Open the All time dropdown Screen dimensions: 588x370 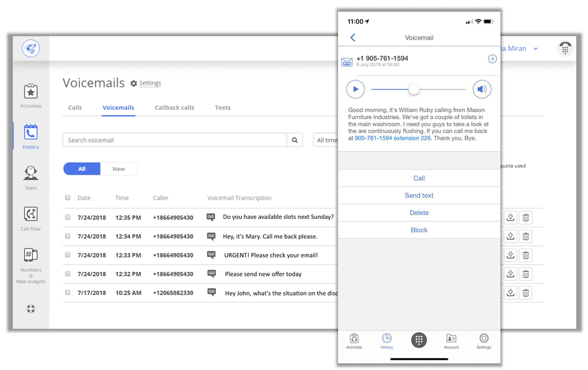(x=325, y=140)
